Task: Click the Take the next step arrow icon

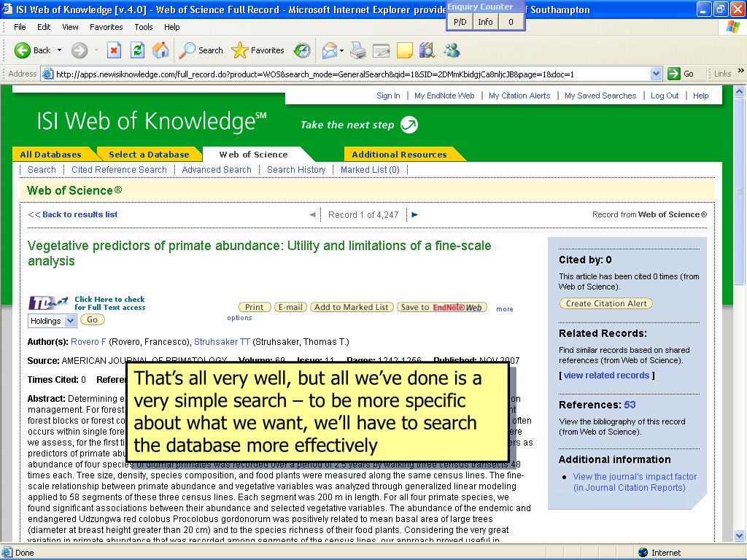Action: [x=409, y=125]
